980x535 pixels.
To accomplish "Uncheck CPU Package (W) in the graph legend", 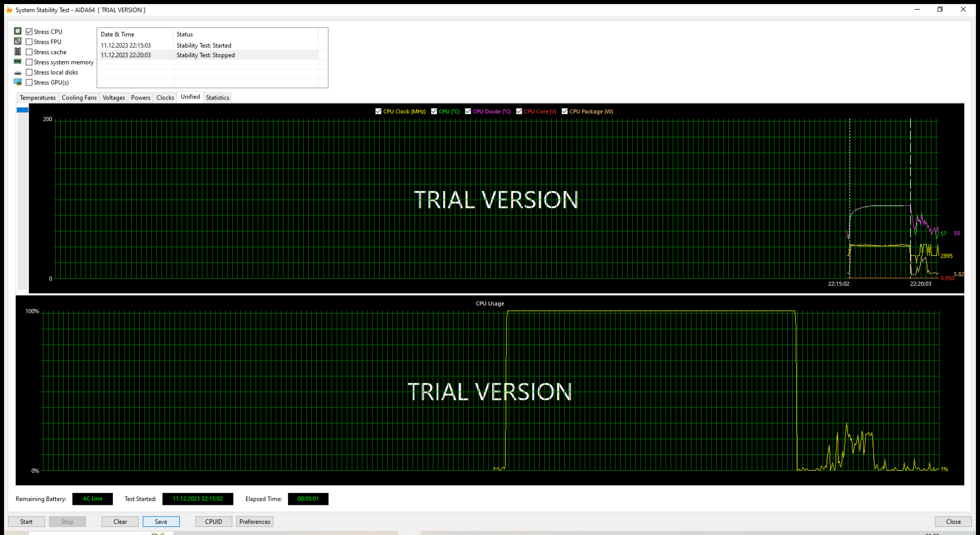I will [565, 111].
